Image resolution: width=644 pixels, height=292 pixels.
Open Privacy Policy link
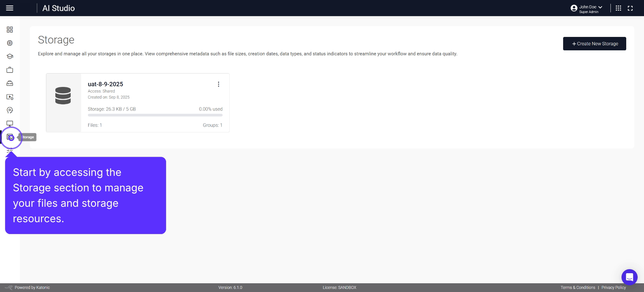pyautogui.click(x=613, y=288)
